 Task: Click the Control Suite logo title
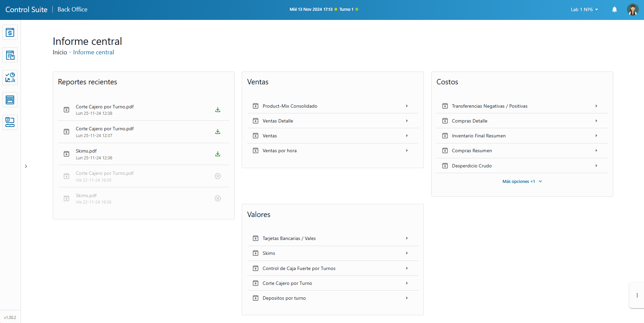[26, 9]
